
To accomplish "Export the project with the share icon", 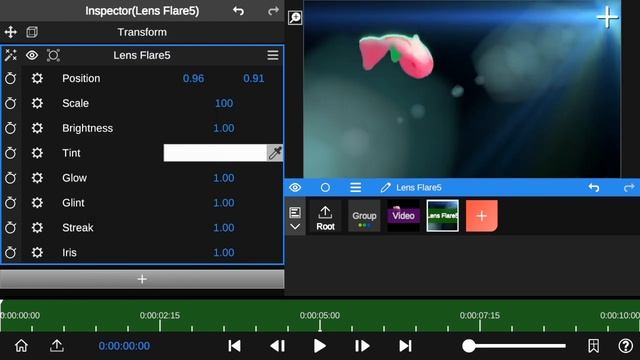I will (57, 346).
